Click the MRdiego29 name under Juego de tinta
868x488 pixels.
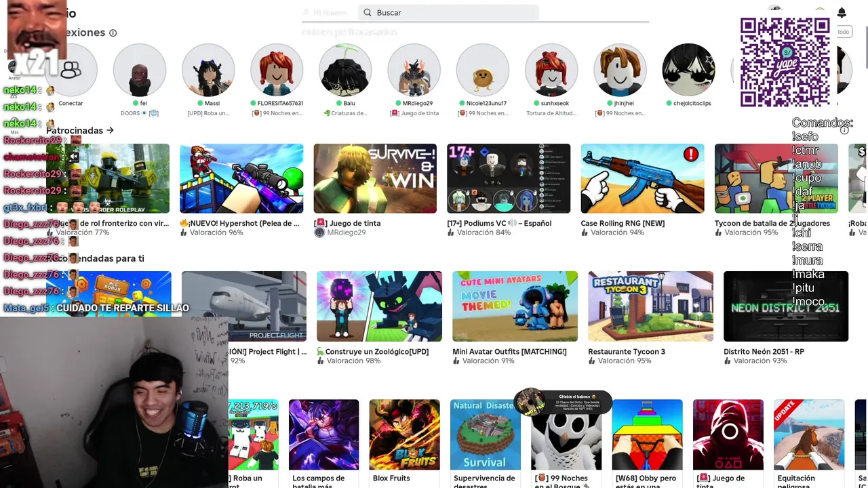347,232
